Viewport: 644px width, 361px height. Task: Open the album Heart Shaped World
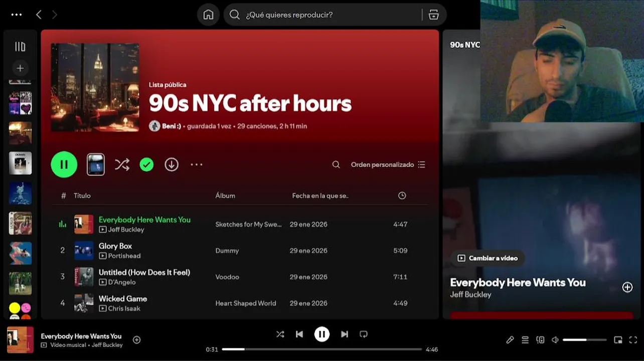[246, 303]
